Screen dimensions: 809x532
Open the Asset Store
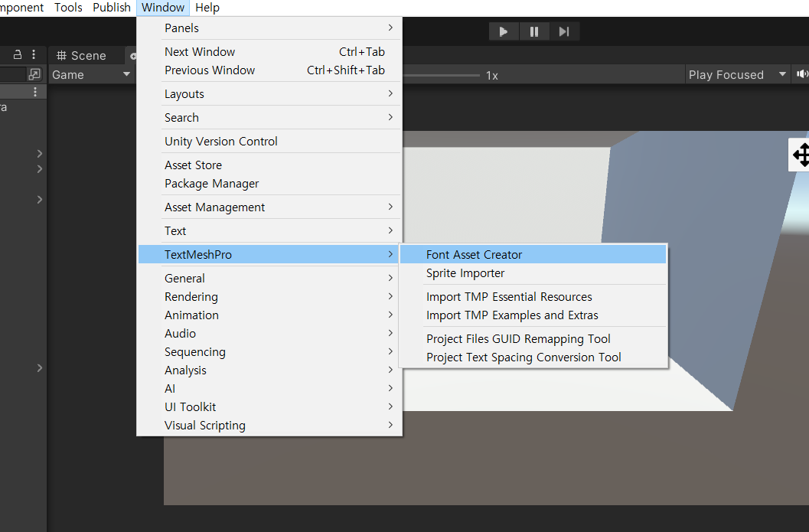(269, 165)
